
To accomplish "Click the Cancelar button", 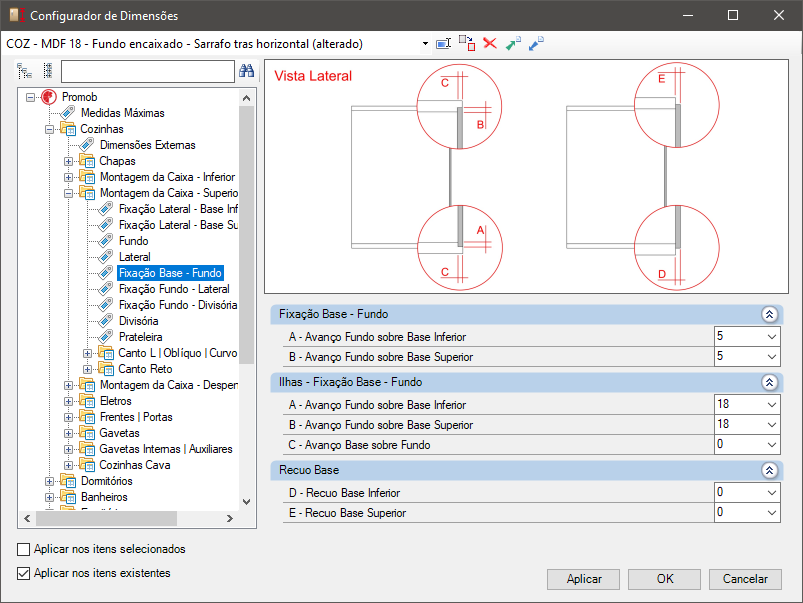I will point(745,579).
